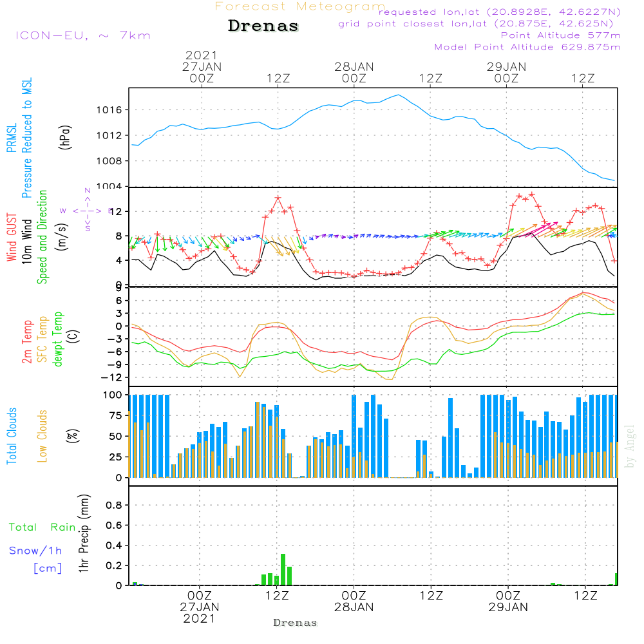Click the 1008 pressure axis value
The width and height of the screenshot is (644, 644).
[x=109, y=161]
